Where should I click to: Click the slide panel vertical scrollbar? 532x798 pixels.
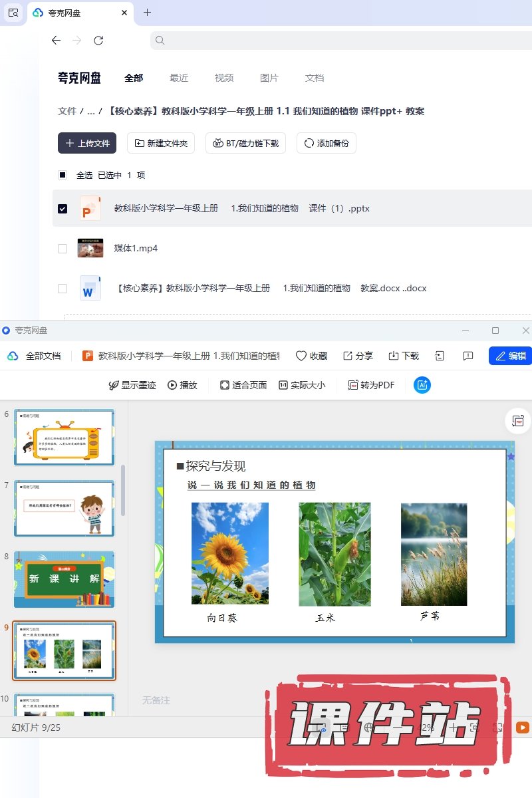coord(123,491)
